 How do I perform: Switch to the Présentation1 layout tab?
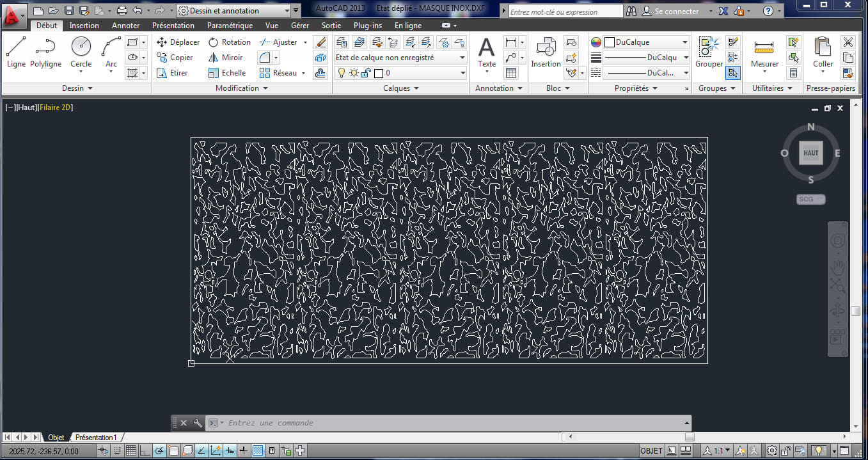[x=96, y=438]
